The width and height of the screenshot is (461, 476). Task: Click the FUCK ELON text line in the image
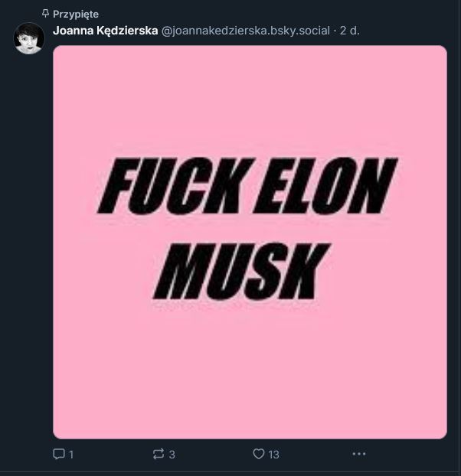247,185
